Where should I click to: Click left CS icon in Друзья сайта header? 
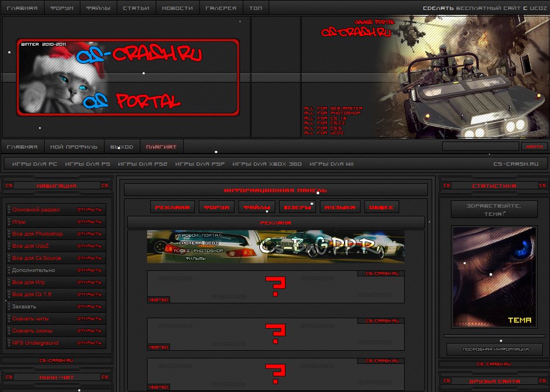pyautogui.click(x=446, y=380)
